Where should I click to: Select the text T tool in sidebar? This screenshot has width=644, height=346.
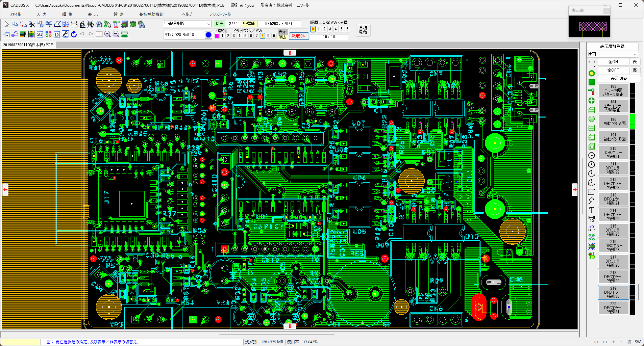click(592, 210)
